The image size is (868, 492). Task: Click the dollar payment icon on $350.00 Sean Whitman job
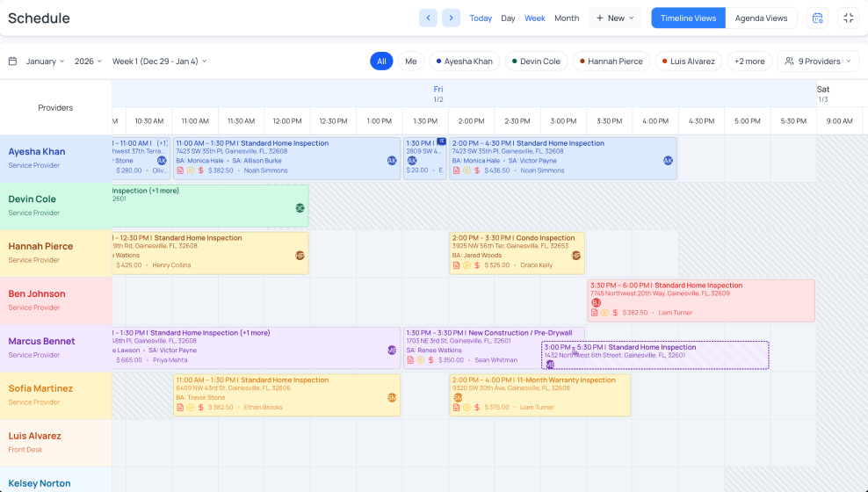[x=431, y=359]
